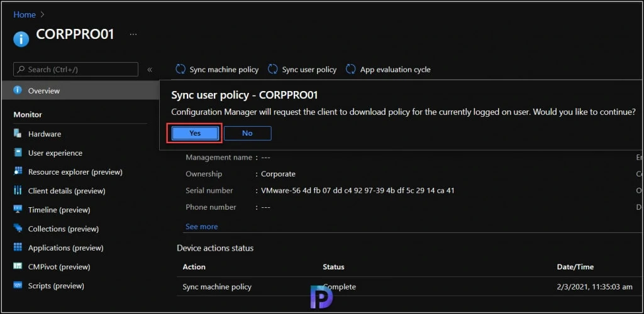
Task: Click the Status column header
Action: tap(333, 267)
